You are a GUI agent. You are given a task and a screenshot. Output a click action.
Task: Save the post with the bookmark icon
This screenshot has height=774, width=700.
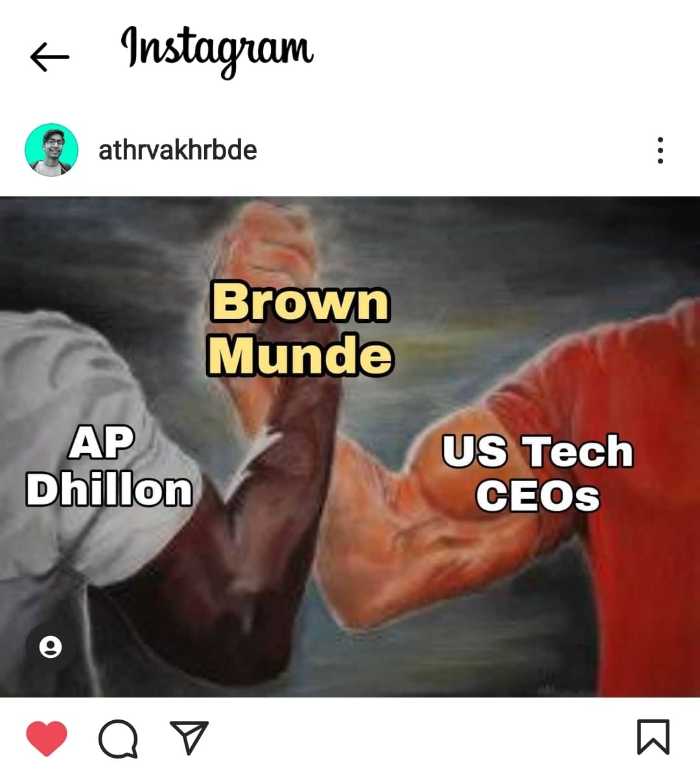[x=653, y=737]
